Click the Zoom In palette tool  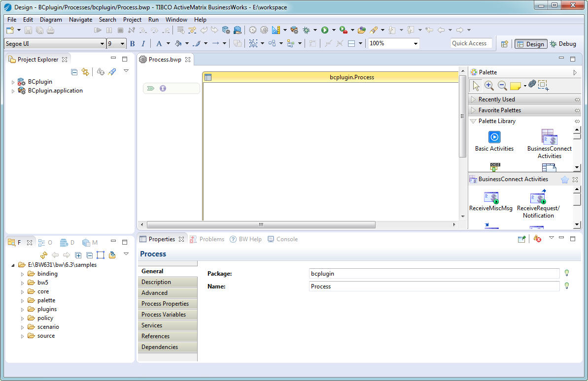pos(489,86)
